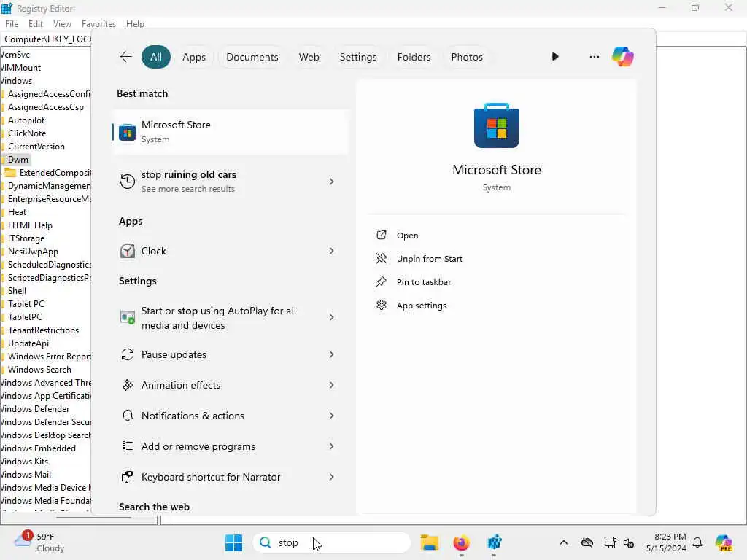This screenshot has height=560, width=747.
Task: Open the notification bell in system tray
Action: (697, 542)
